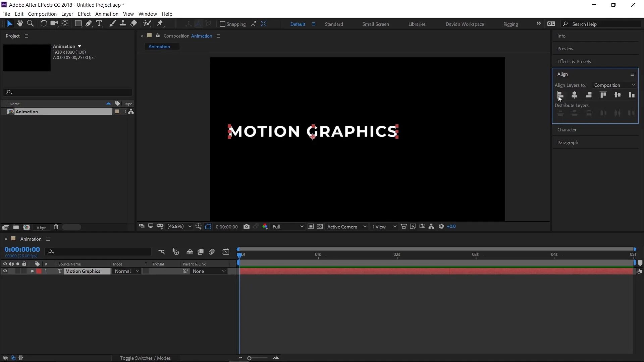The height and width of the screenshot is (362, 644).
Task: Click the Effects and Presets panel label
Action: (574, 61)
